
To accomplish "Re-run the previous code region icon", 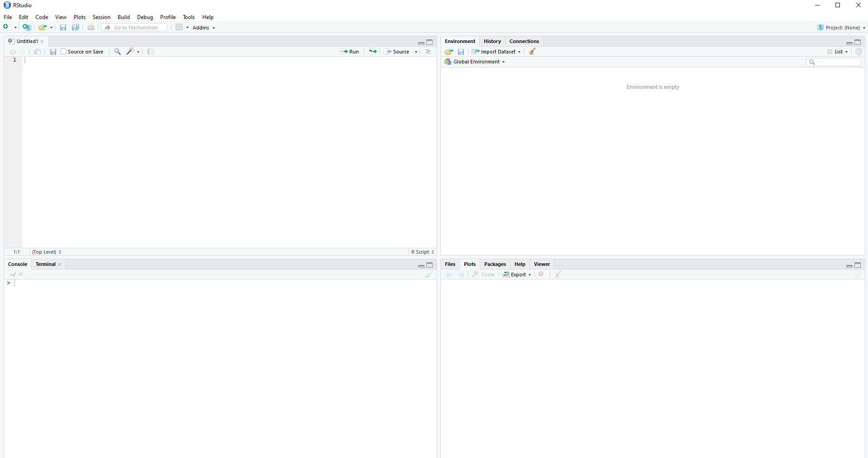I will point(373,52).
